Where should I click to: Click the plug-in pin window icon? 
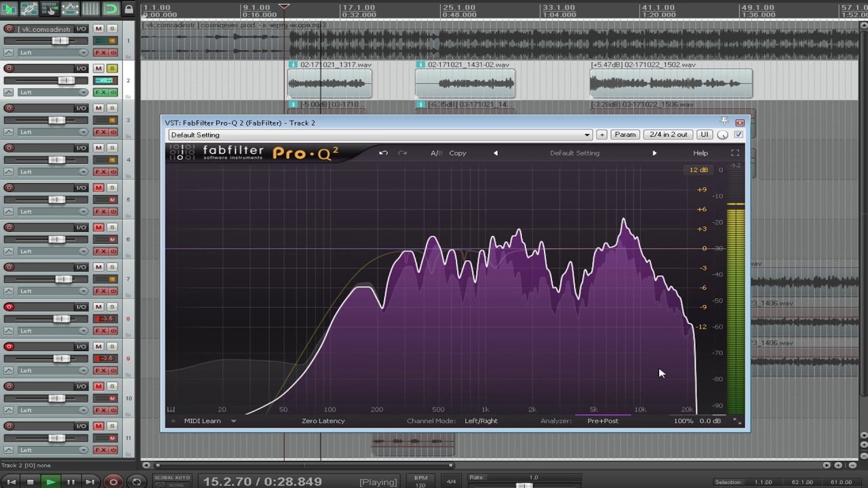click(x=724, y=121)
